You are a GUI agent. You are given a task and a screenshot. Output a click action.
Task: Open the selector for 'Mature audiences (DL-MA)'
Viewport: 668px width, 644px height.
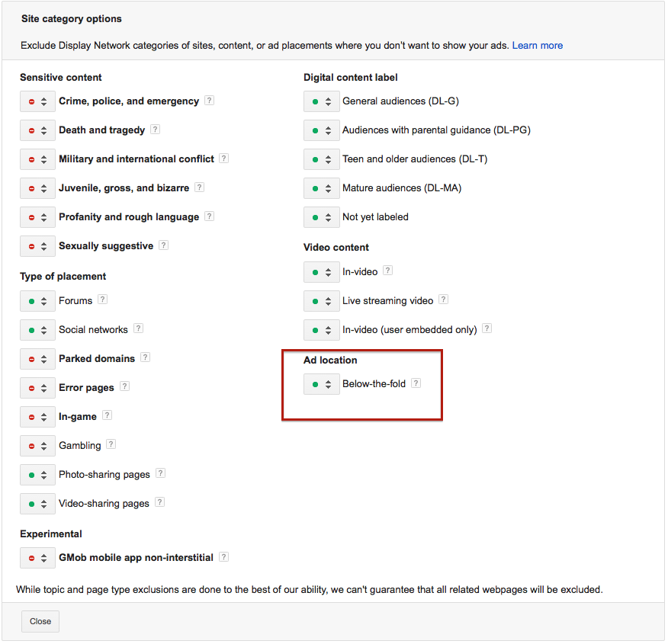click(x=321, y=187)
